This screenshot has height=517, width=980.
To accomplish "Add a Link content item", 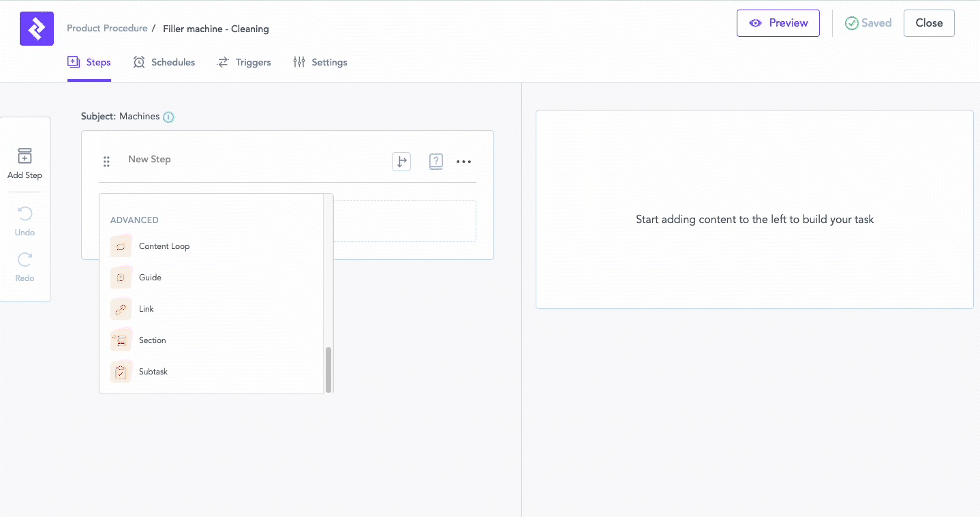I will pos(147,309).
